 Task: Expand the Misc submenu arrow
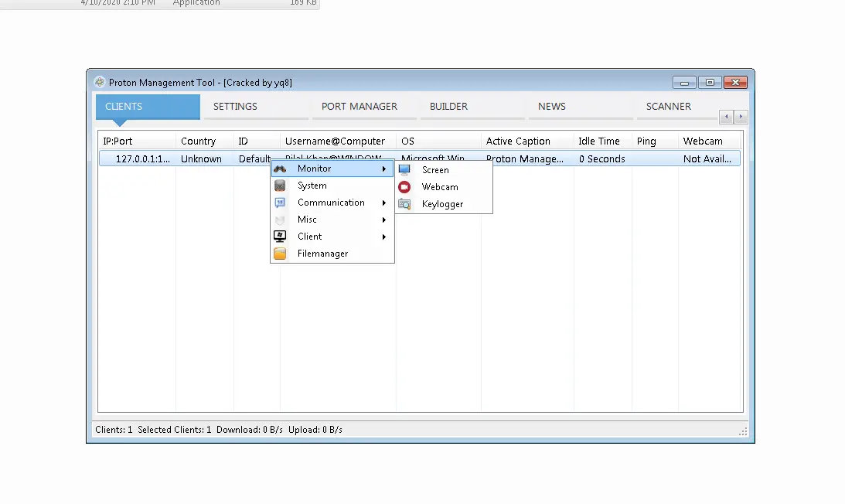[x=386, y=219]
